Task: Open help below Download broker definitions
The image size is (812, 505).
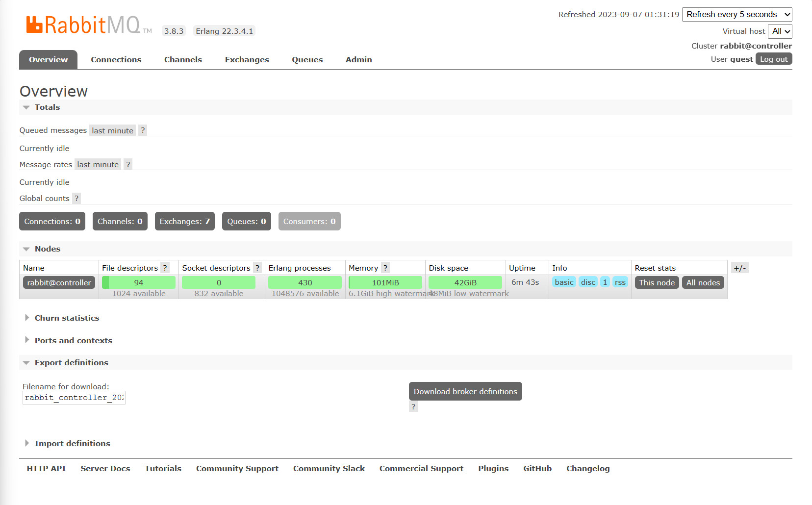Action: click(413, 406)
